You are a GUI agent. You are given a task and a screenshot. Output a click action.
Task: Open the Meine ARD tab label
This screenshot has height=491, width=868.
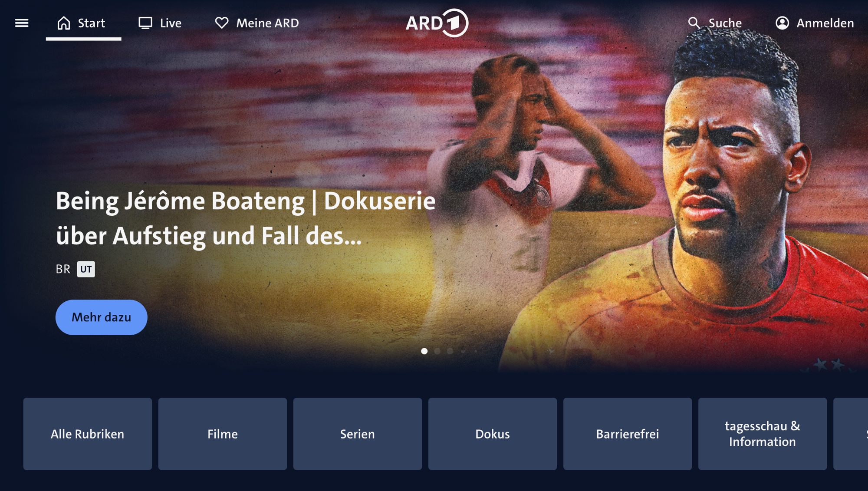pos(267,23)
